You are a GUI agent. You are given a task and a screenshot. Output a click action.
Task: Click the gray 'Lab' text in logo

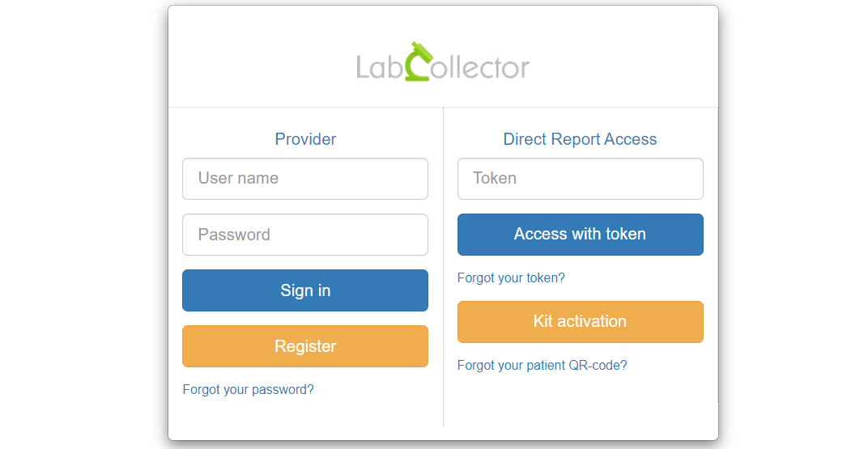(379, 67)
